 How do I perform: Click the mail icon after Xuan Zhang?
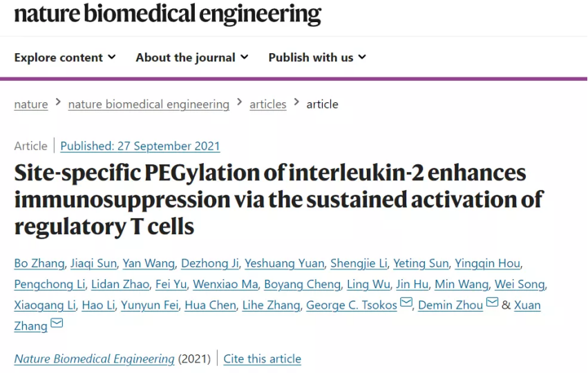[57, 323]
